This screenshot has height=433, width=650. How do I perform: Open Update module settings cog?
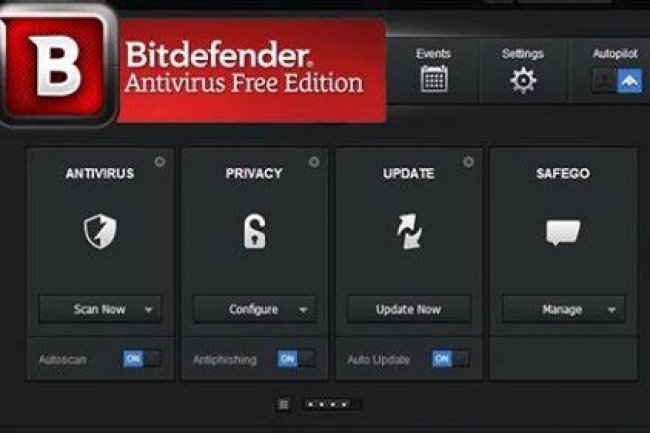(x=468, y=162)
